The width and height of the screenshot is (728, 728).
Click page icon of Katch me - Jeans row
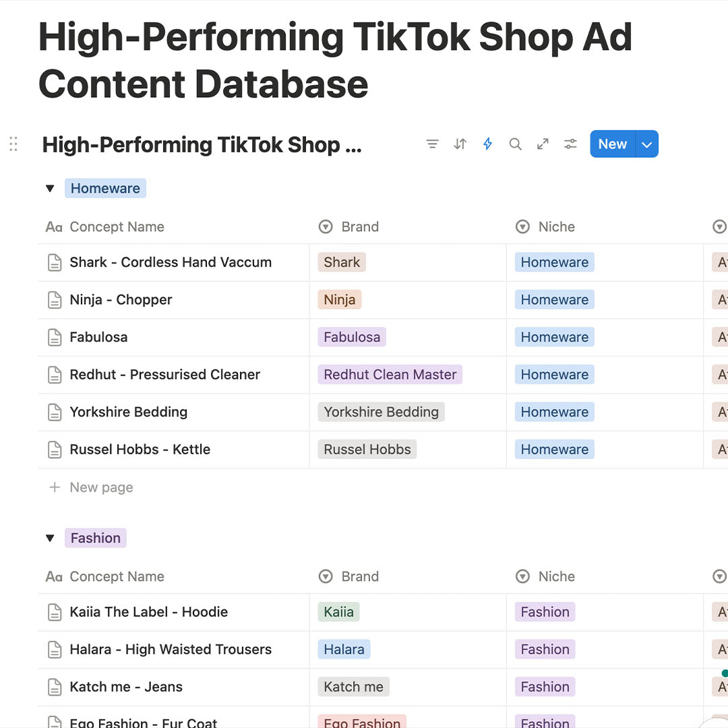pos(55,687)
